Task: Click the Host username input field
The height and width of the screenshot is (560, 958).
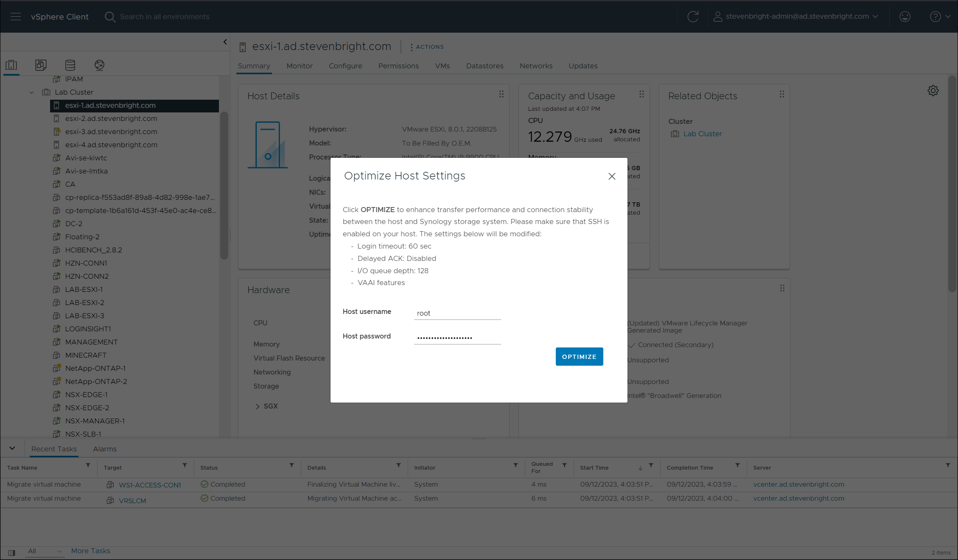Action: tap(457, 313)
